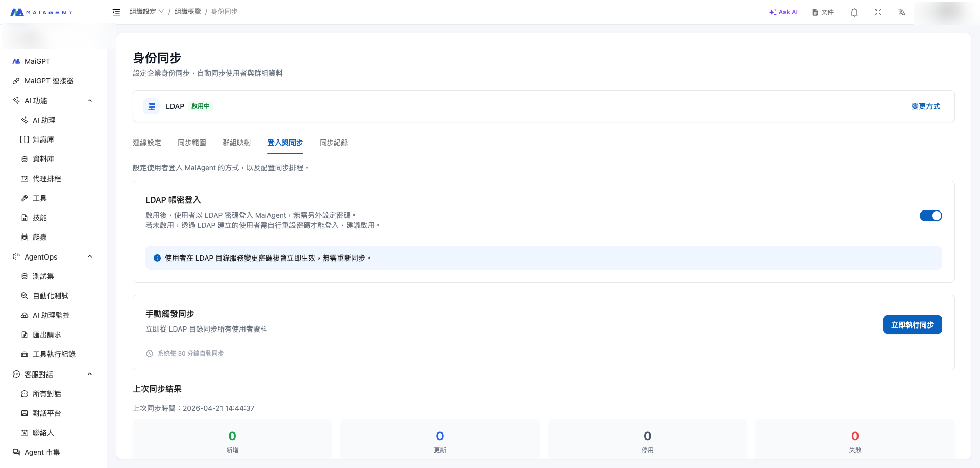Toggle the sidebar collapse menu icon
This screenshot has width=980, height=468.
116,12
